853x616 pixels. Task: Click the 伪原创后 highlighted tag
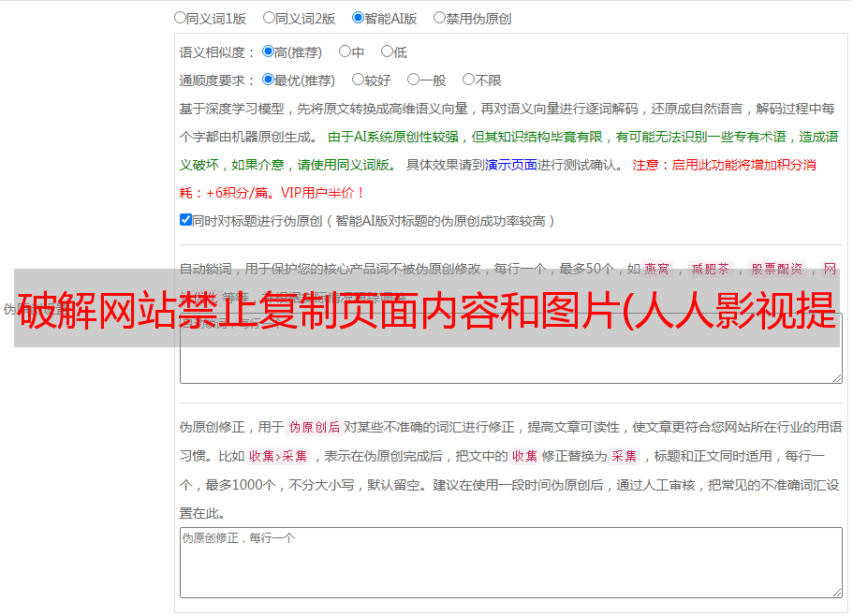315,427
